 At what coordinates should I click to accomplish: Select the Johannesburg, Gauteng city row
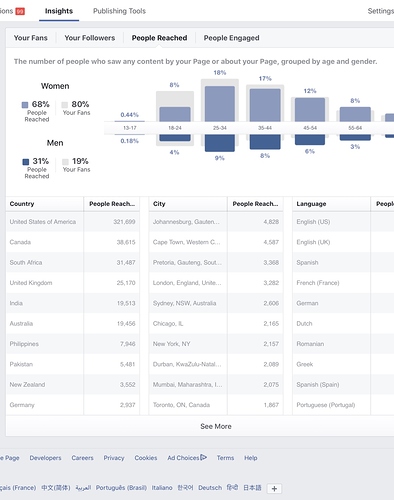point(216,222)
